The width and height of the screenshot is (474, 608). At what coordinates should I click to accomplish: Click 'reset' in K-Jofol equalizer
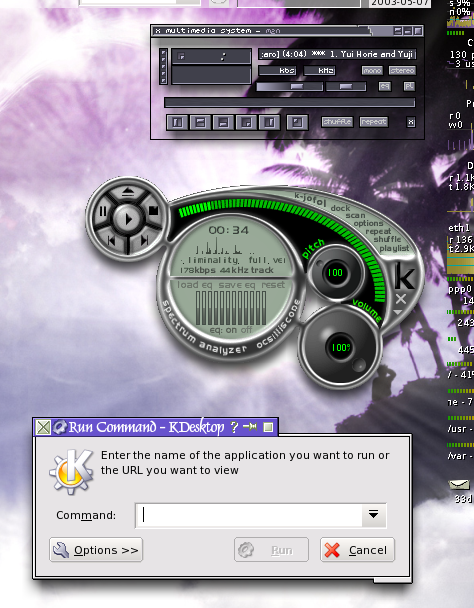(273, 285)
